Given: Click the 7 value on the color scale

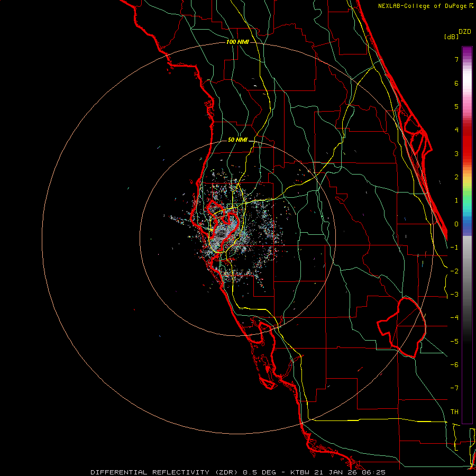Looking at the screenshot, I should (456, 59).
